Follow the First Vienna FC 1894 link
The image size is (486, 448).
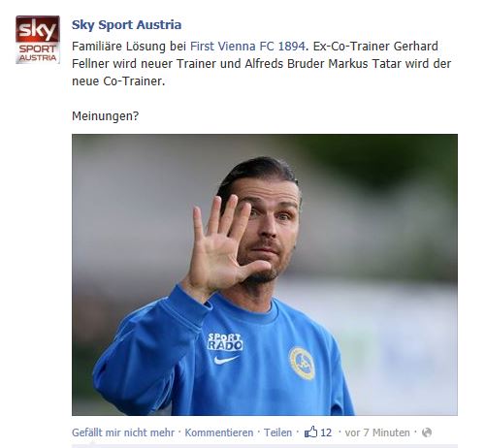(247, 47)
